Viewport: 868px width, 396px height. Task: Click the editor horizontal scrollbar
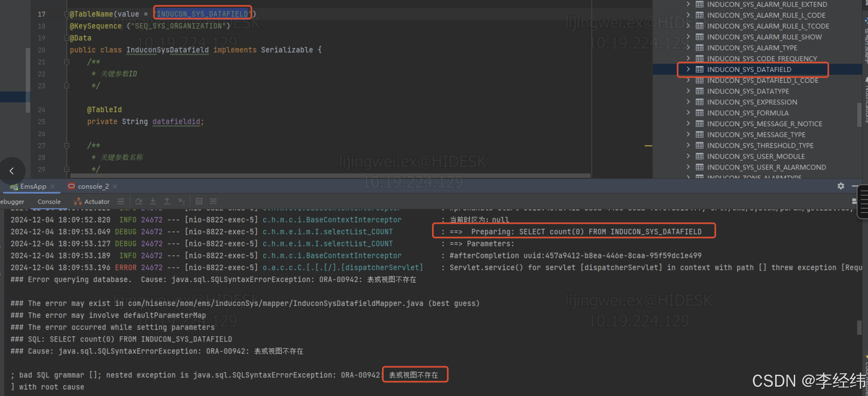click(x=330, y=175)
